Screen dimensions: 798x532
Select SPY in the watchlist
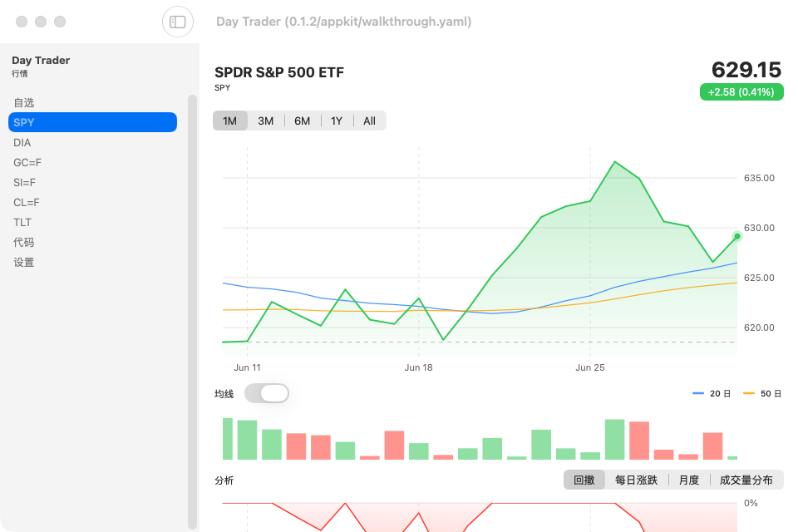tap(92, 122)
